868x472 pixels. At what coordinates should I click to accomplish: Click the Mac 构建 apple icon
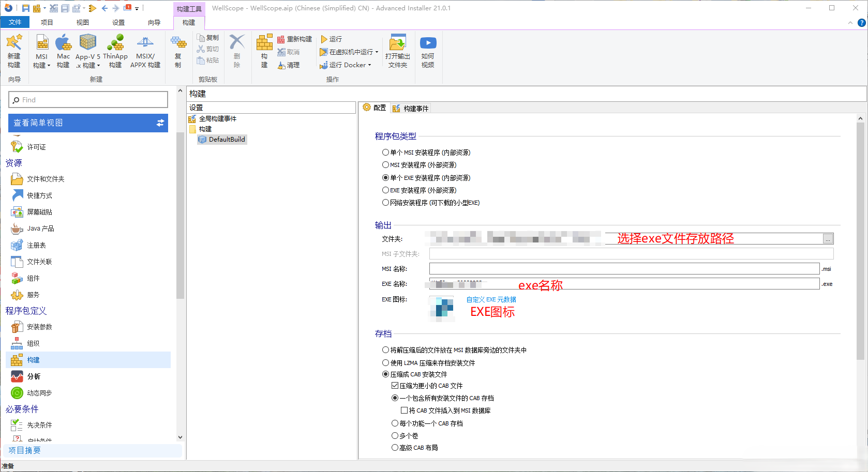coord(63,42)
